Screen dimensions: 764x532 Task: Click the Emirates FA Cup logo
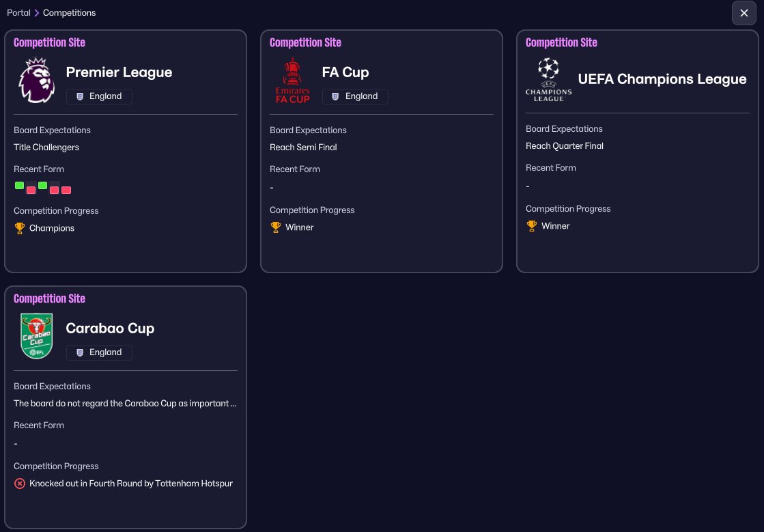pos(292,81)
